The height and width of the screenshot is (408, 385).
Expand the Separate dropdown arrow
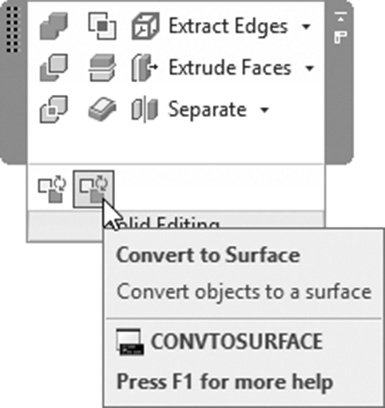(264, 109)
